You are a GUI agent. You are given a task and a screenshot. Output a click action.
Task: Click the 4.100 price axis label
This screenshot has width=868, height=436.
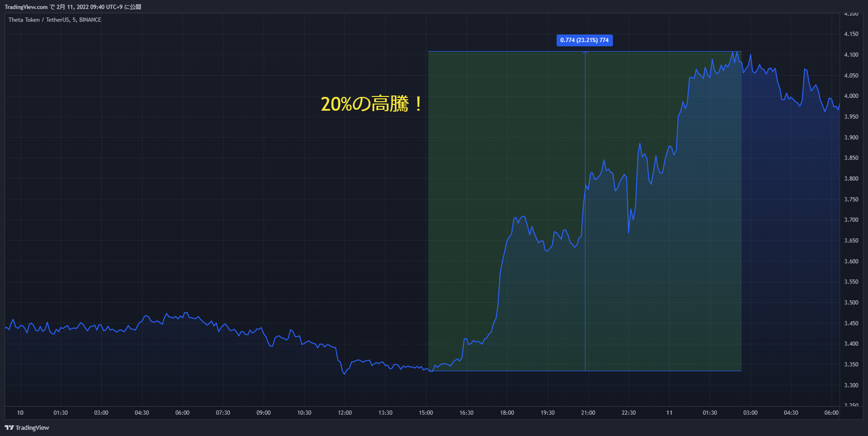[851, 55]
